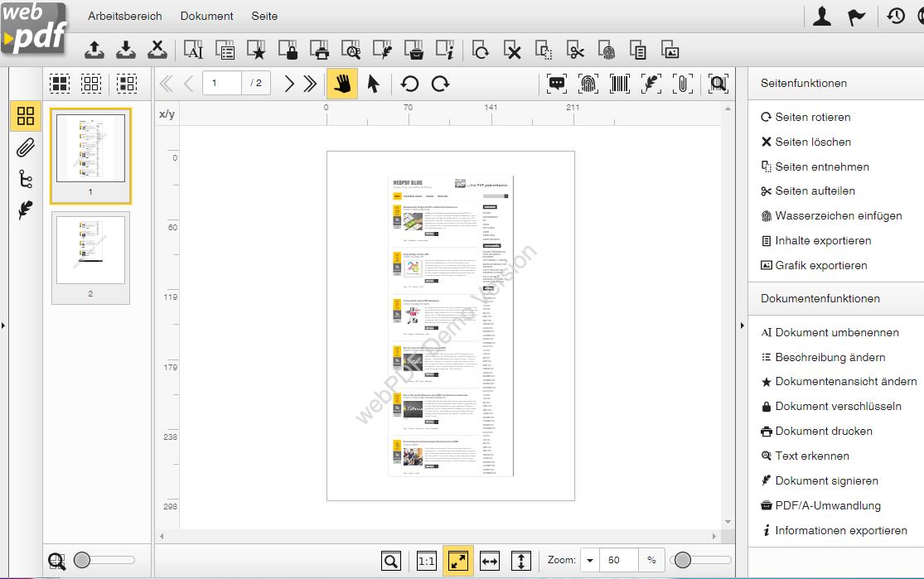
Task: Click the download document icon
Action: coord(126,51)
